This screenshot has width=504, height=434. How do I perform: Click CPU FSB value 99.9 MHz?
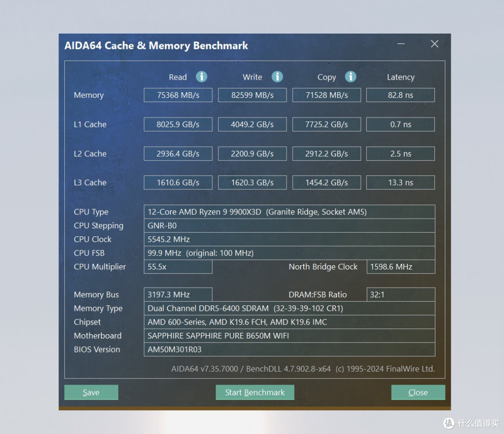pos(289,253)
